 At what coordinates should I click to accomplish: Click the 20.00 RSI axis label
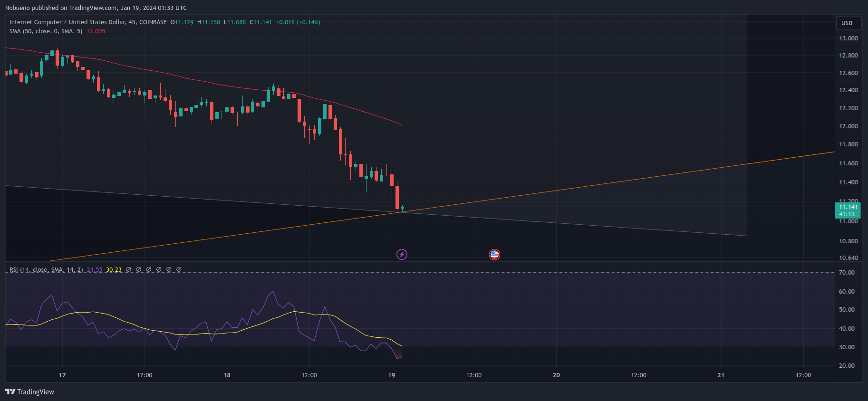[847, 366]
